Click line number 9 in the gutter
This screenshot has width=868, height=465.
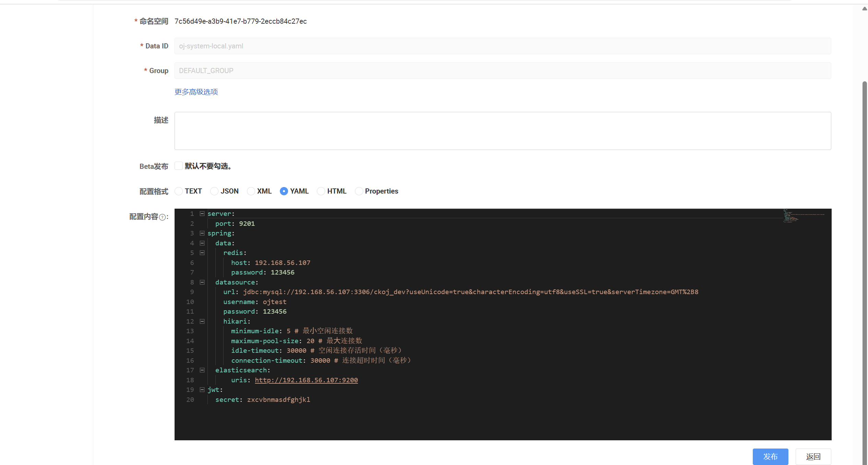click(x=192, y=292)
